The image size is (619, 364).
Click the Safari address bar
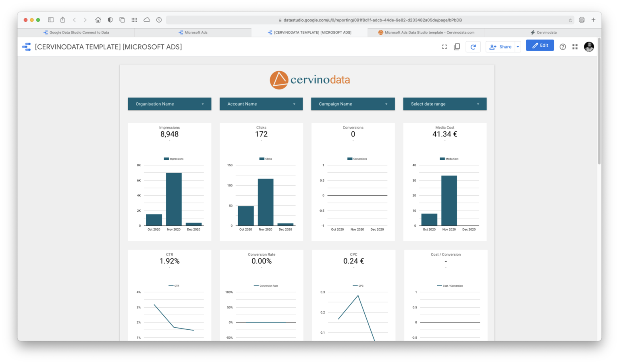(x=370, y=20)
